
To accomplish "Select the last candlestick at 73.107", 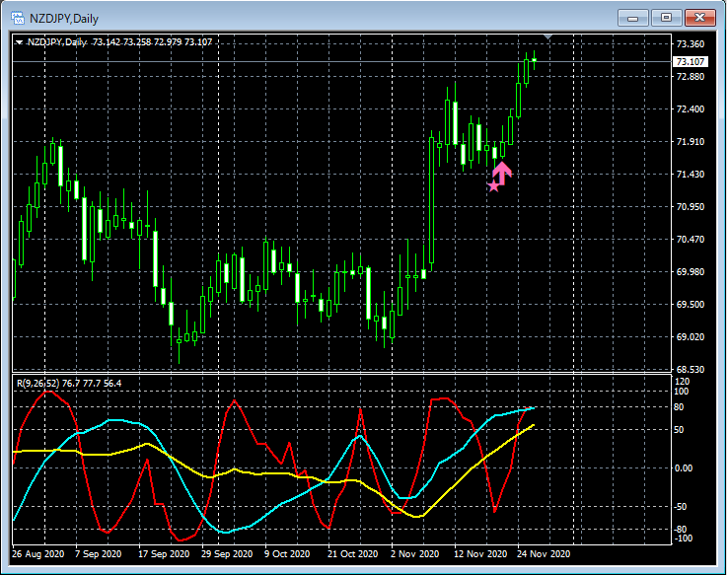I will click(x=535, y=60).
